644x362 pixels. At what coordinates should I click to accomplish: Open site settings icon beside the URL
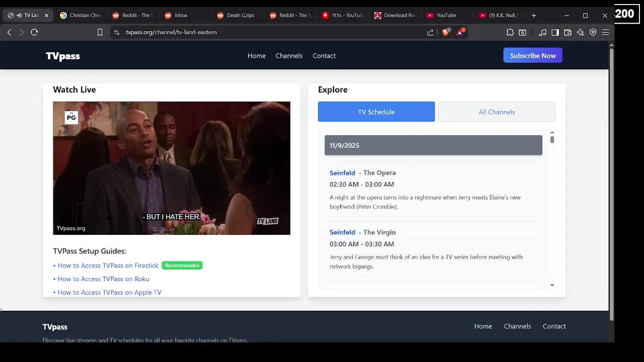point(117,32)
